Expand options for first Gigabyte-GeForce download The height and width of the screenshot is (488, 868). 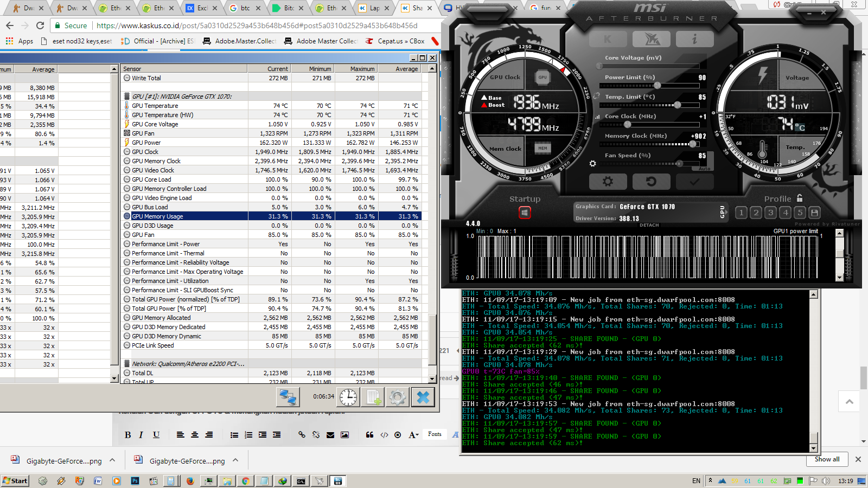click(112, 460)
